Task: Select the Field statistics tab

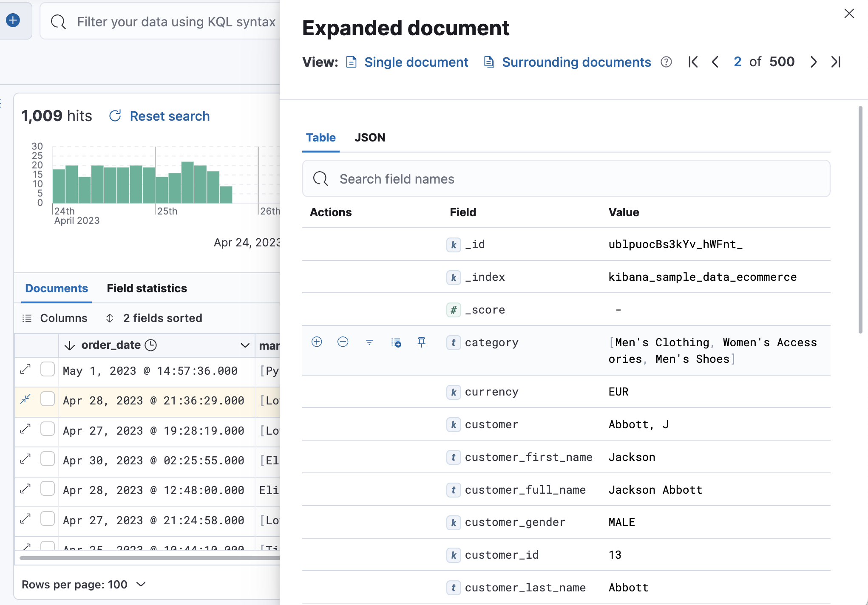Action: tap(147, 288)
